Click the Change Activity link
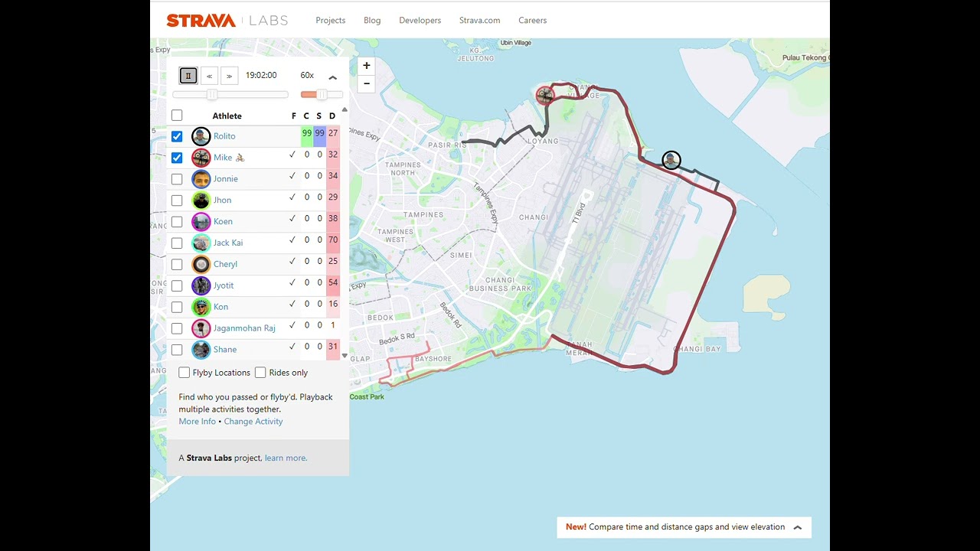This screenshot has height=551, width=980. point(253,422)
